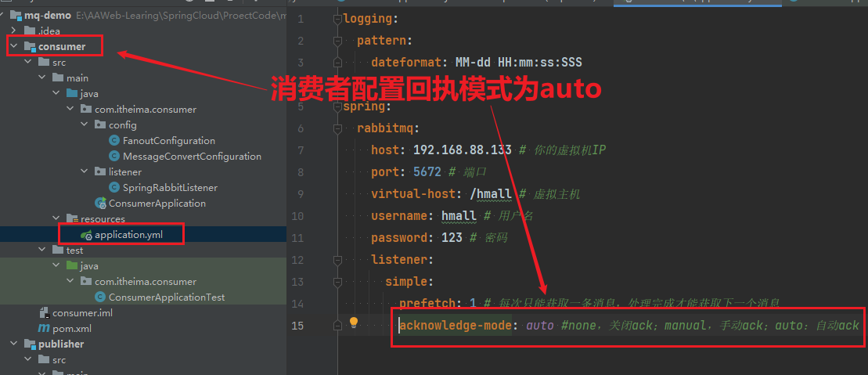Click the ConsumerApplicationTest class icon
Image resolution: width=868 pixels, height=375 pixels.
click(100, 297)
